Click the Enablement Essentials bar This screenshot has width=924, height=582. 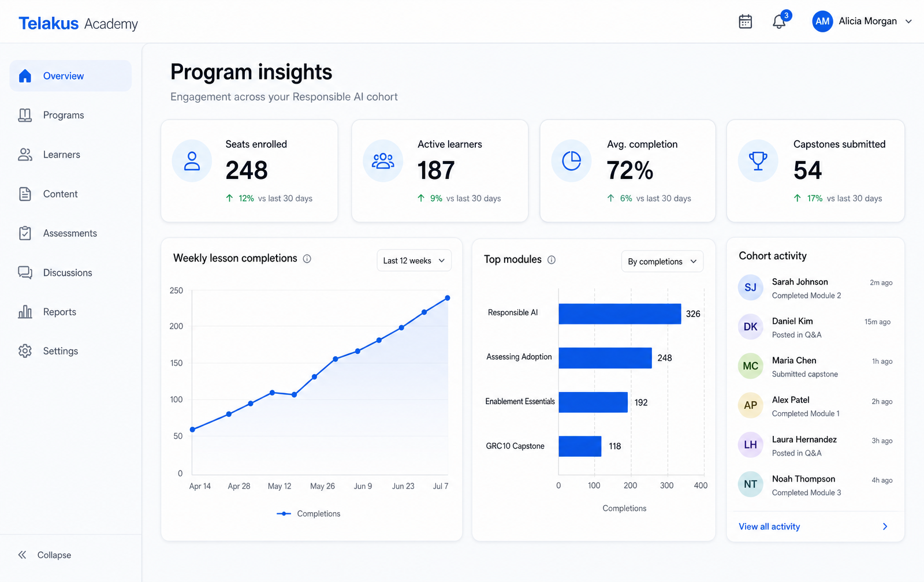(x=593, y=402)
